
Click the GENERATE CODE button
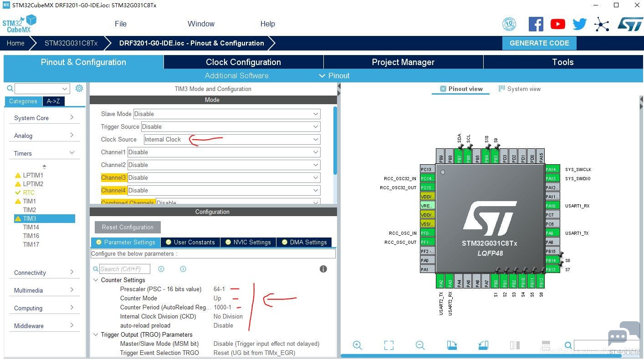[539, 43]
